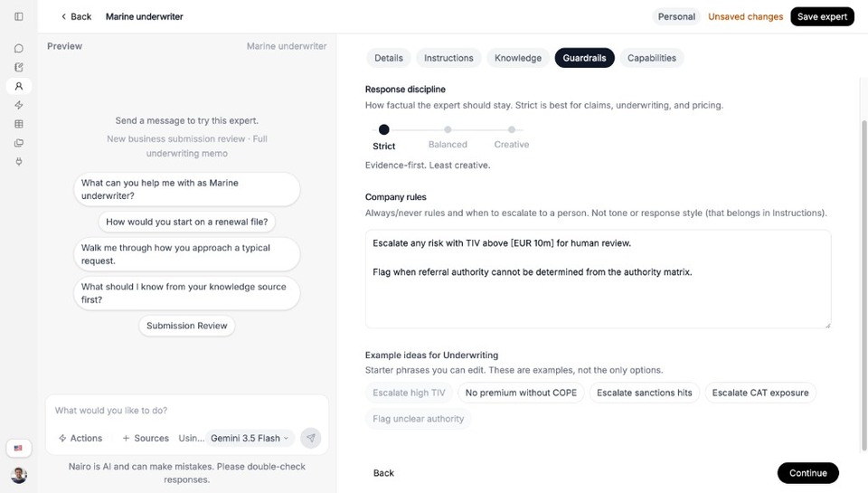Image resolution: width=868 pixels, height=493 pixels.
Task: Switch to the Capabilities tab
Action: pyautogui.click(x=652, y=58)
